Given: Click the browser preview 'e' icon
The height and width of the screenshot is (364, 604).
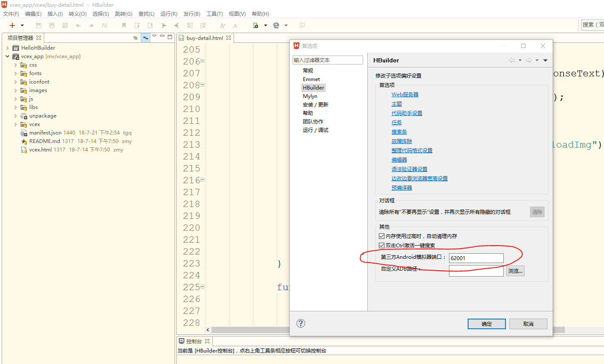Looking at the screenshot, I should click(276, 25).
